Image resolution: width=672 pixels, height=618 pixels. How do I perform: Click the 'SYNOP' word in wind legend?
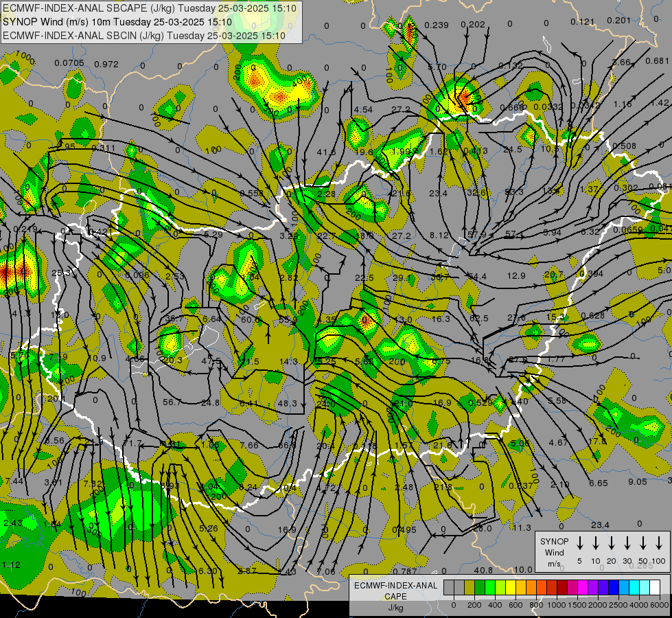tap(554, 541)
